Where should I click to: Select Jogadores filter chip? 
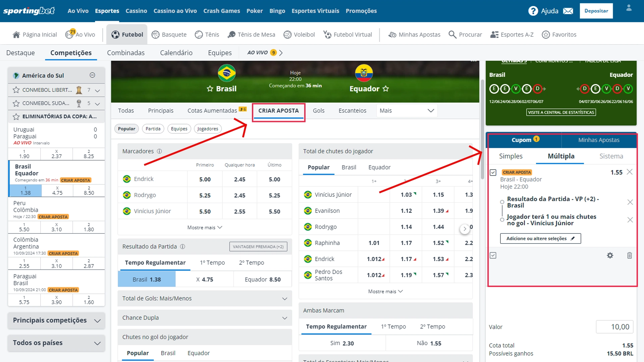[208, 129]
